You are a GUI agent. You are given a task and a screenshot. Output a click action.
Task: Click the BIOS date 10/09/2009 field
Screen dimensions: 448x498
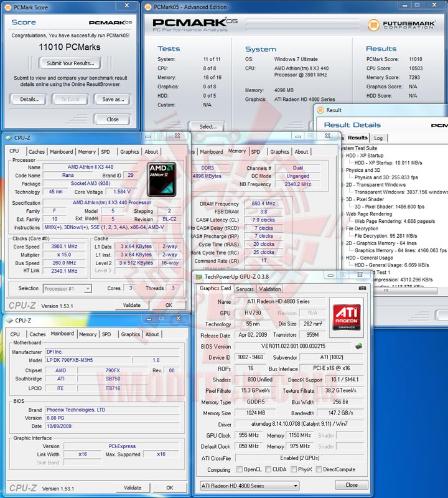(112, 426)
